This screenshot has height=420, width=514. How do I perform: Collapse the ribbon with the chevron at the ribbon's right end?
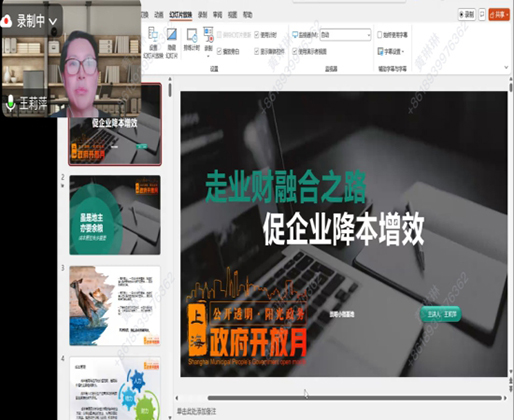coord(506,68)
